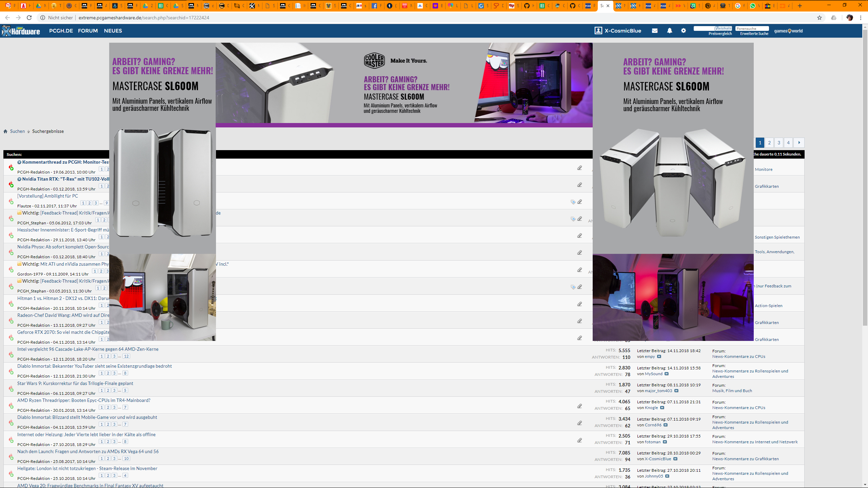868x488 pixels.
Task: Open thread Hellgate: London ist nicht totzukriegen
Action: point(87,468)
